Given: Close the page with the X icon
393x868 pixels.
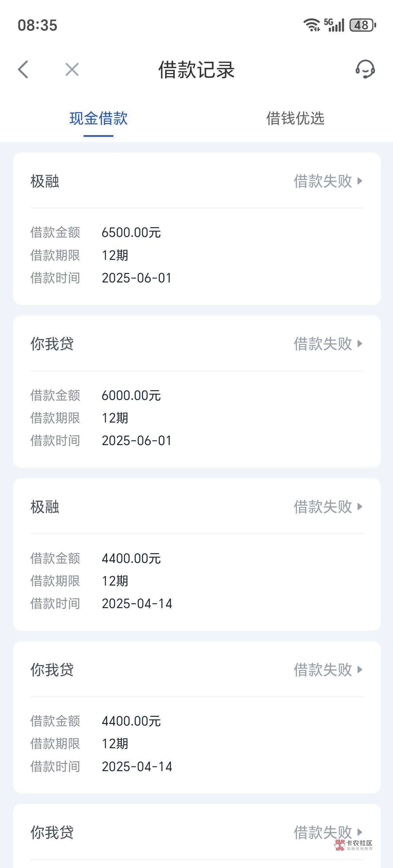Looking at the screenshot, I should click(72, 70).
